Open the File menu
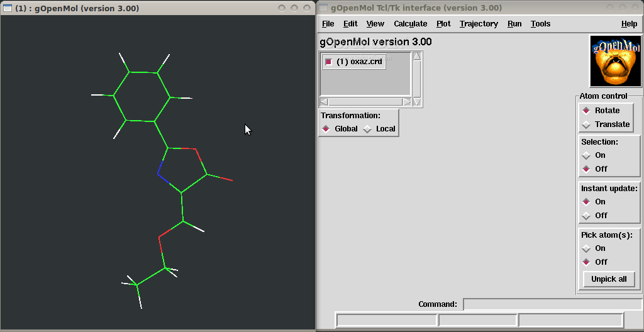 click(x=328, y=24)
